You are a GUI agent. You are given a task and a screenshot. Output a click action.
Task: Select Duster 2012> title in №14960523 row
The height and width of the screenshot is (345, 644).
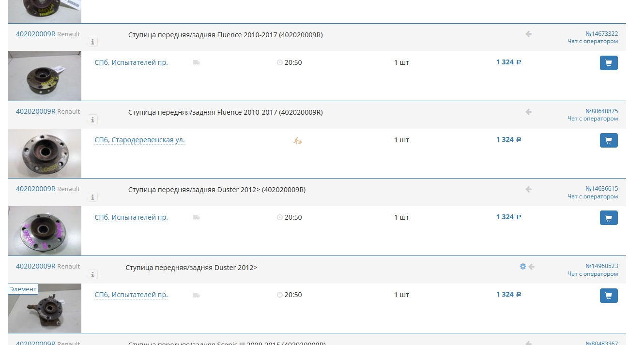(191, 267)
